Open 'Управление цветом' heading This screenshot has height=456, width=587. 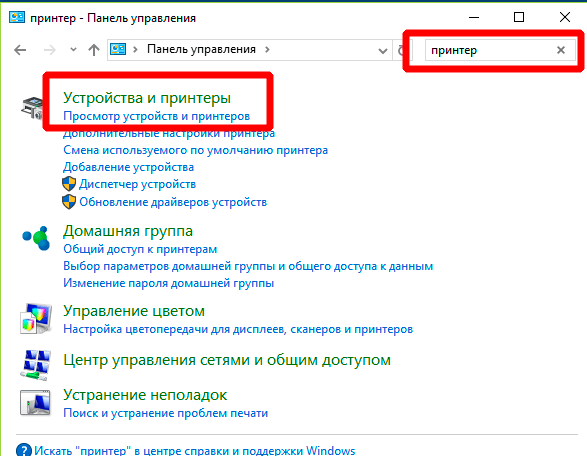click(x=134, y=311)
